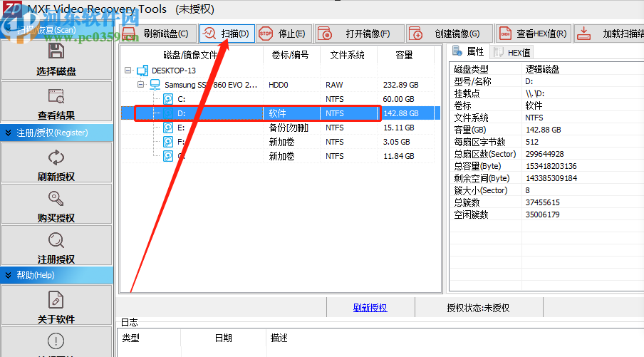The height and width of the screenshot is (357, 644).
Task: Click the HDD0 label cell
Action: point(278,85)
